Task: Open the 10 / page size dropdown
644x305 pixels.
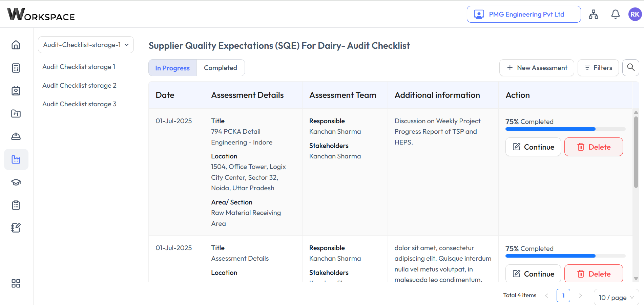Action: pyautogui.click(x=616, y=298)
